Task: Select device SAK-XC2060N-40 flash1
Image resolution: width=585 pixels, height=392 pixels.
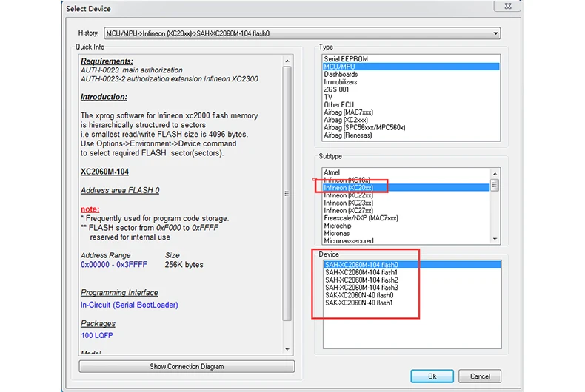Action: click(x=412, y=303)
